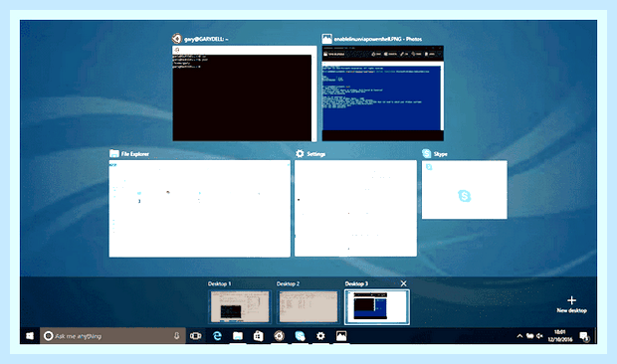Open File Explorer from the taskbar
Image resolution: width=617 pixels, height=364 pixels.
[x=238, y=336]
